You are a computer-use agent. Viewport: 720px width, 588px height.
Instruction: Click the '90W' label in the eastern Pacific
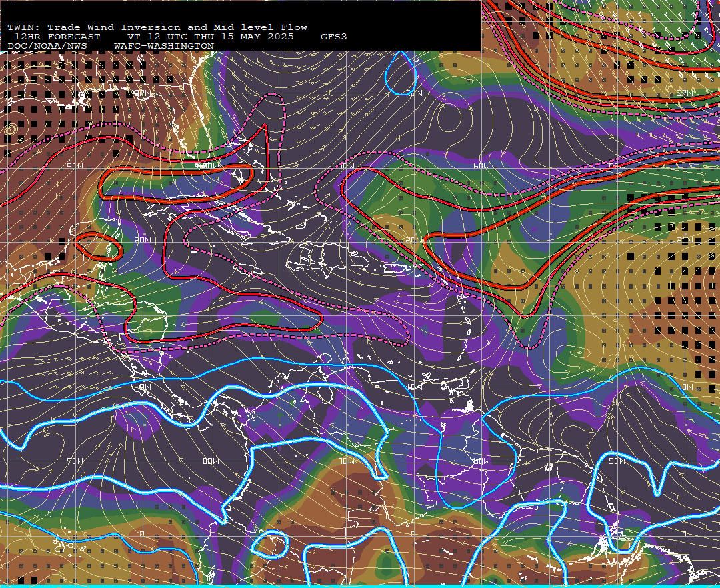click(75, 461)
